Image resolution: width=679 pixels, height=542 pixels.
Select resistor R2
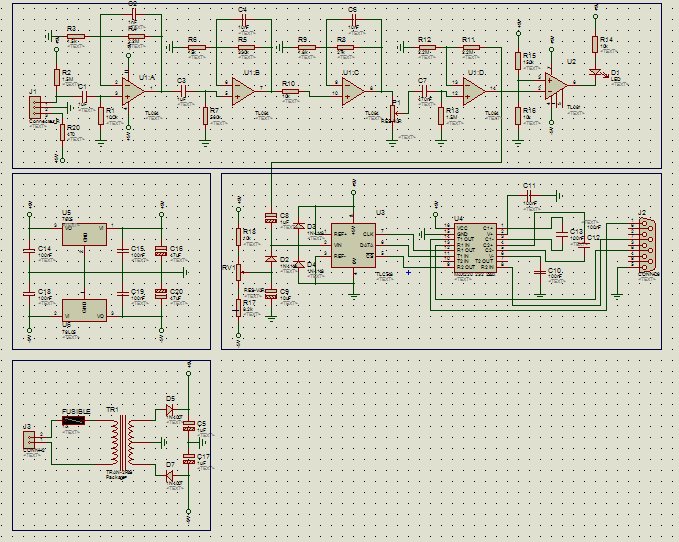point(56,77)
